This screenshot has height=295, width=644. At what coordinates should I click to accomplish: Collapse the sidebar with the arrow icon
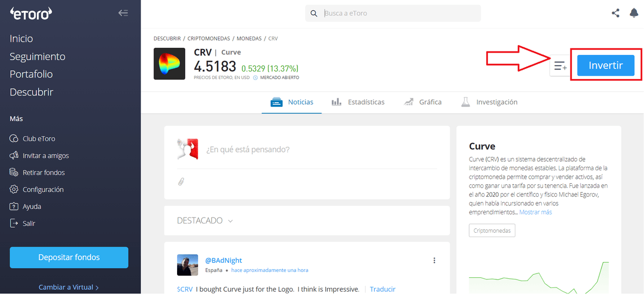point(123,13)
